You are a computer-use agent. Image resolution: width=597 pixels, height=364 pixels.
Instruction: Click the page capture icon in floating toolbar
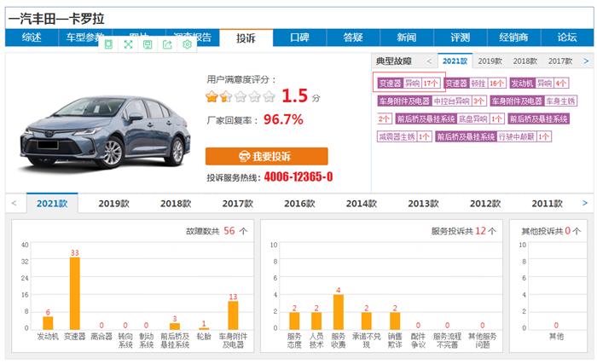(x=108, y=44)
